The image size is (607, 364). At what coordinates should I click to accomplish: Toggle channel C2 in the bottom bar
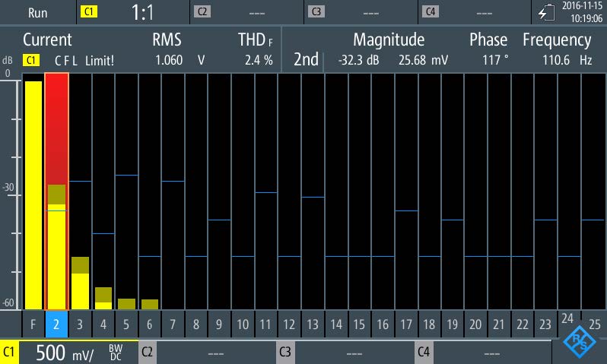[148, 352]
